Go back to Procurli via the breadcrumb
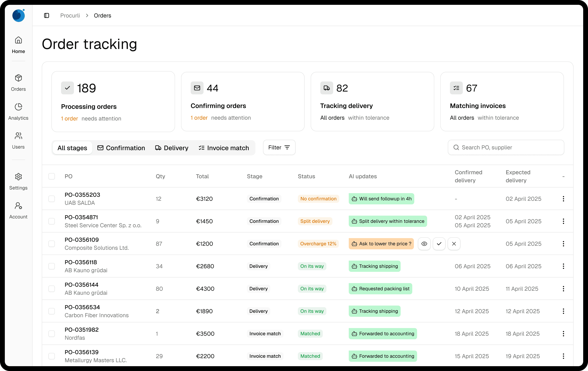 [x=70, y=15]
